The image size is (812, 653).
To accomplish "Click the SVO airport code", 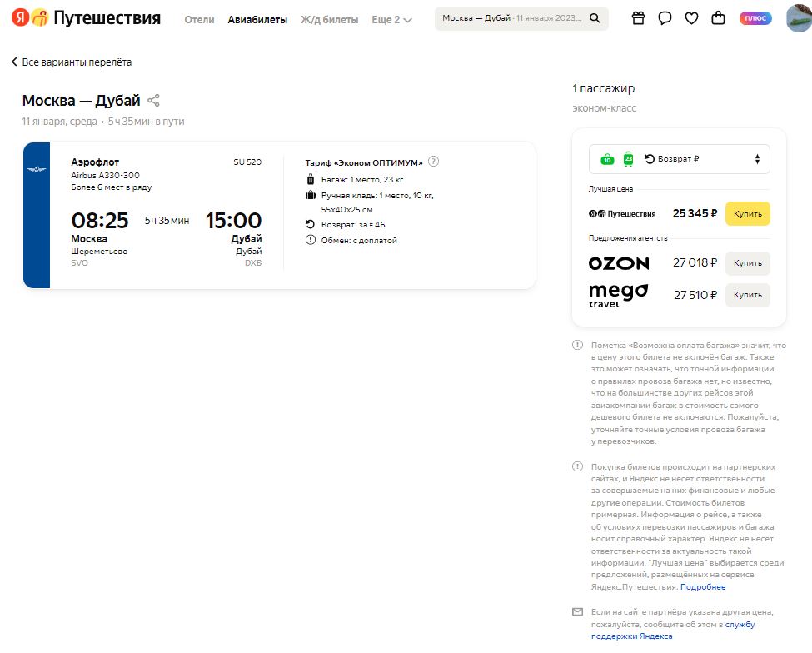I will 80,262.
